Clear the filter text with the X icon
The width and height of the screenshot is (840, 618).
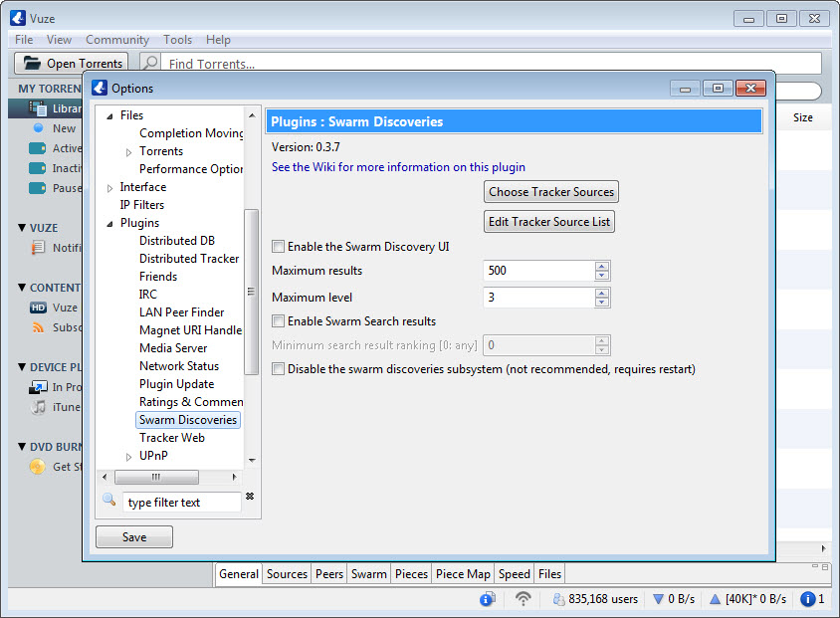[250, 497]
